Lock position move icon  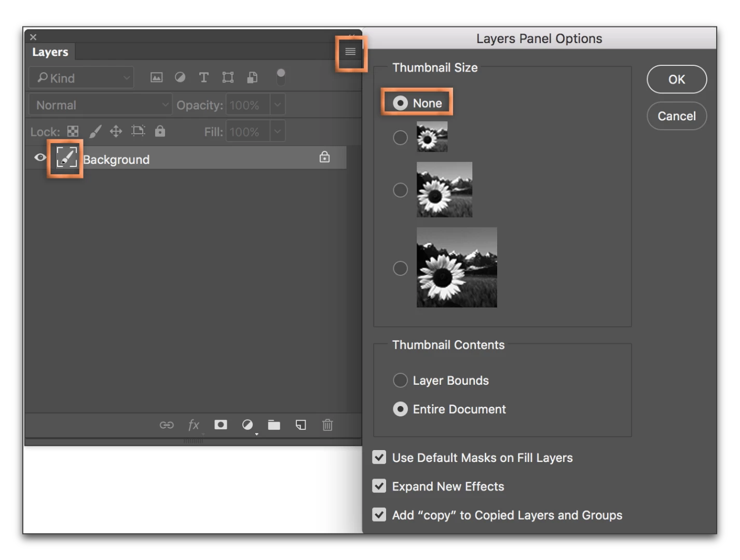click(116, 132)
